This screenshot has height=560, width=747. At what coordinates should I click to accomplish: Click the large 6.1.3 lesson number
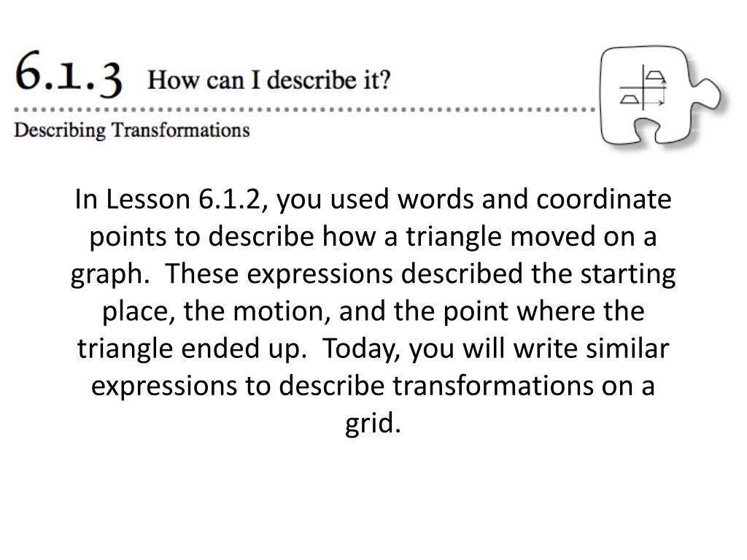(x=69, y=75)
